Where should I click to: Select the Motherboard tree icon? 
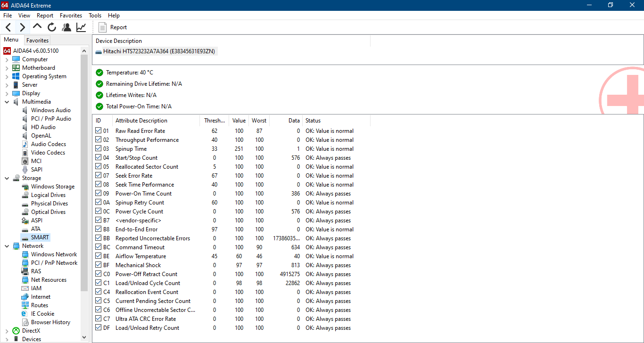tap(16, 68)
